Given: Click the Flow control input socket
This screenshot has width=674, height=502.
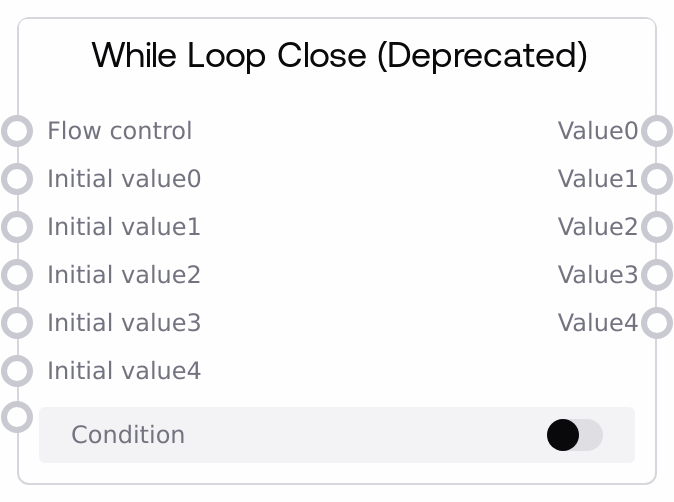Looking at the screenshot, I should click(17, 131).
